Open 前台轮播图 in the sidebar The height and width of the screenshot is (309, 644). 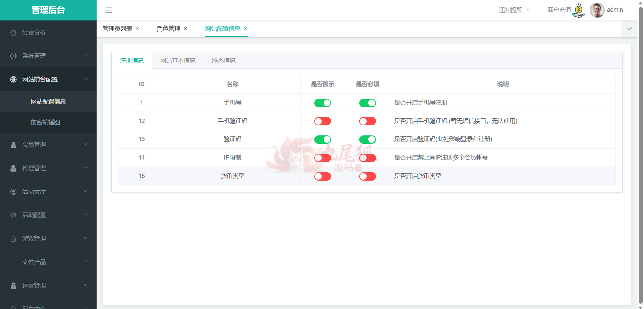(x=45, y=122)
